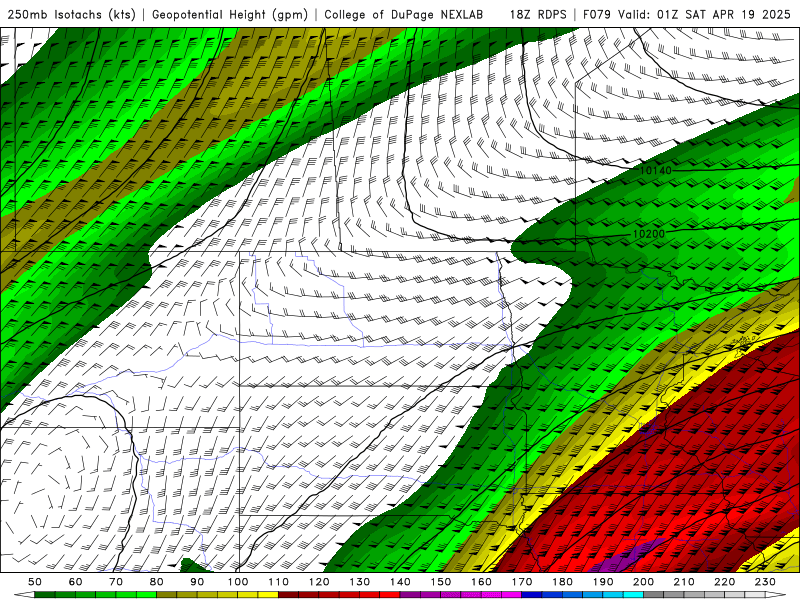Click the 50 knot color bar label
800x600 pixels.
pyautogui.click(x=35, y=582)
